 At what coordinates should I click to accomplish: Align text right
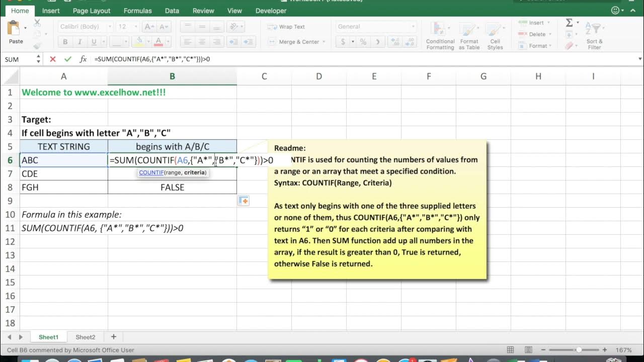[216, 42]
